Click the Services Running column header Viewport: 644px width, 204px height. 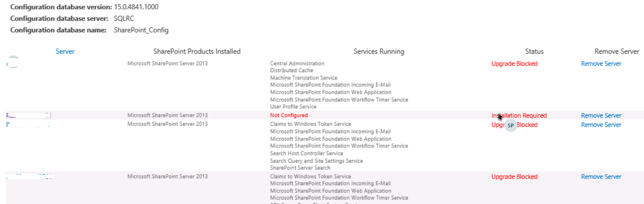[379, 51]
